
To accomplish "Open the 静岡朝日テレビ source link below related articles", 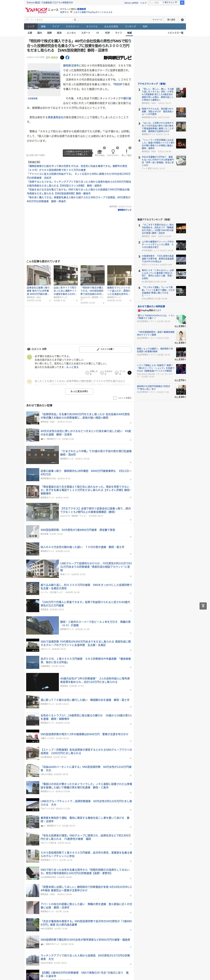I will click(124, 210).
